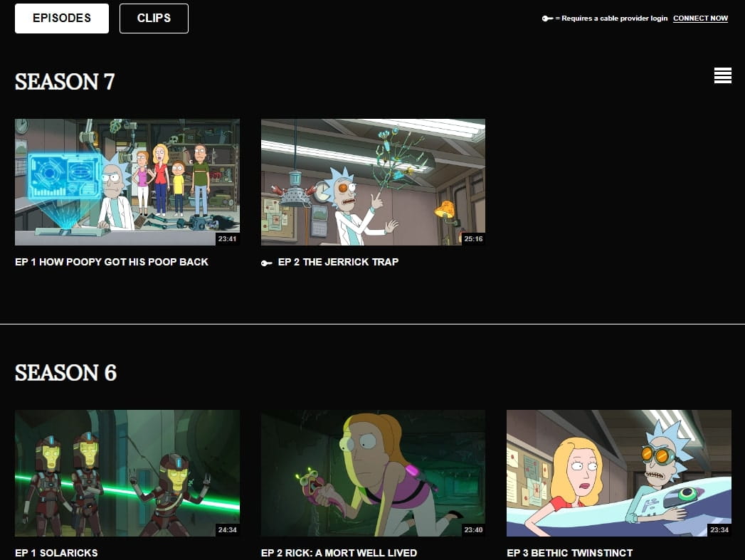Switch to the Episodes tab
The height and width of the screenshot is (560, 745).
click(x=62, y=19)
